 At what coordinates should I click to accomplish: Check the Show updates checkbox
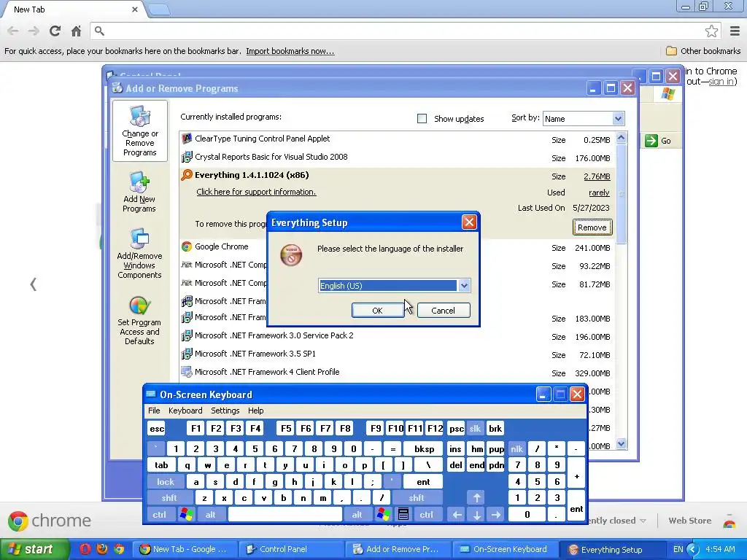(422, 119)
